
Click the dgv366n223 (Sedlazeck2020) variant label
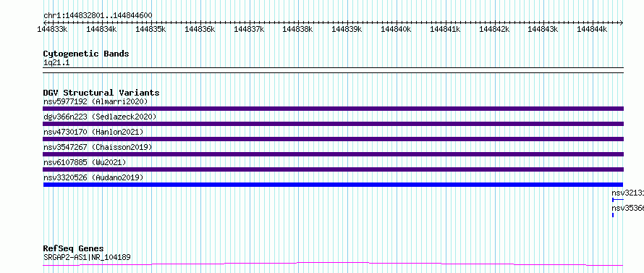coord(100,117)
